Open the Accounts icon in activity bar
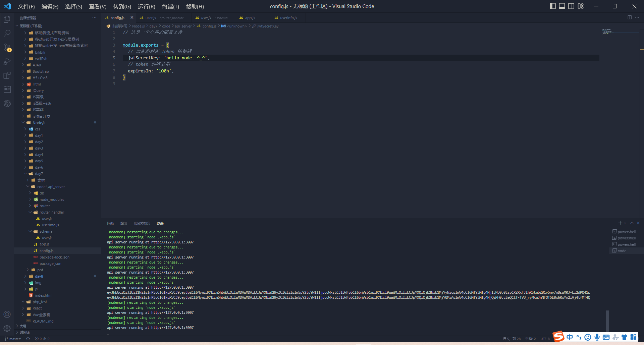 pyautogui.click(x=7, y=314)
